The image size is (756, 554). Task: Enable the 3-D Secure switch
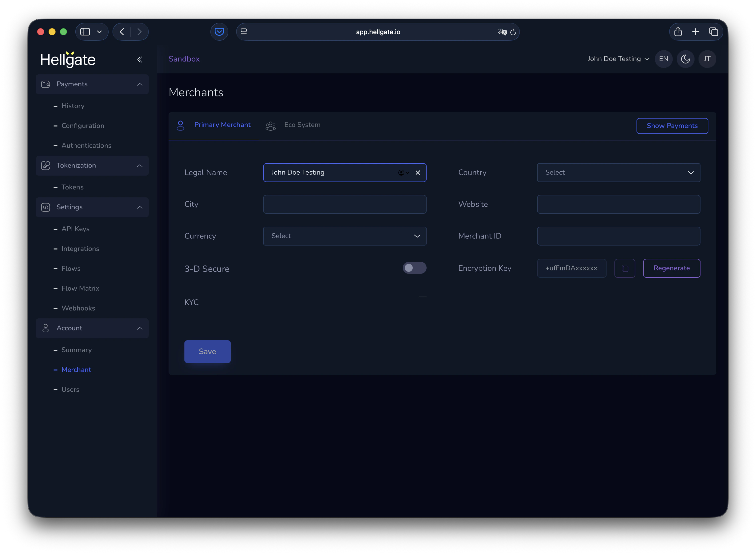[x=414, y=268]
